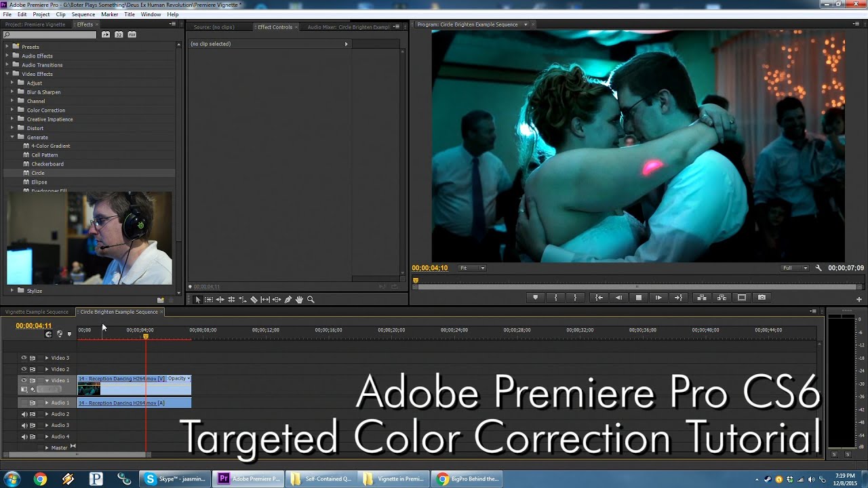
Task: Go to In point
Action: pos(599,298)
